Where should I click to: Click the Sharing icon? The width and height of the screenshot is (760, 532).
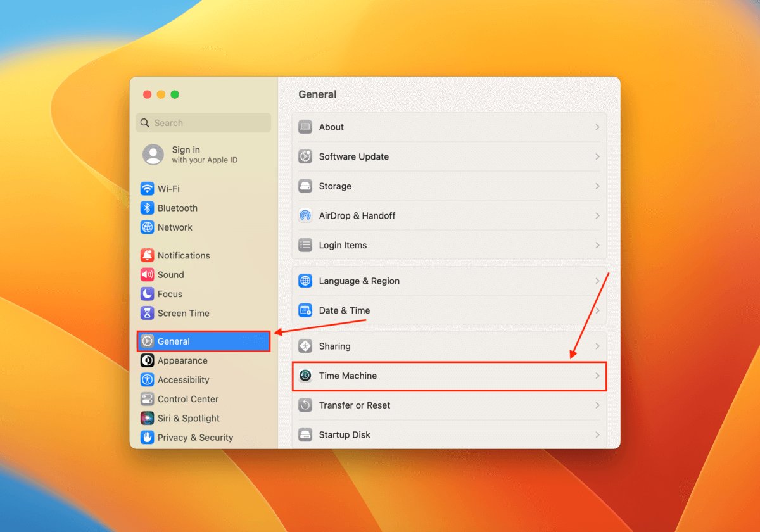(305, 346)
